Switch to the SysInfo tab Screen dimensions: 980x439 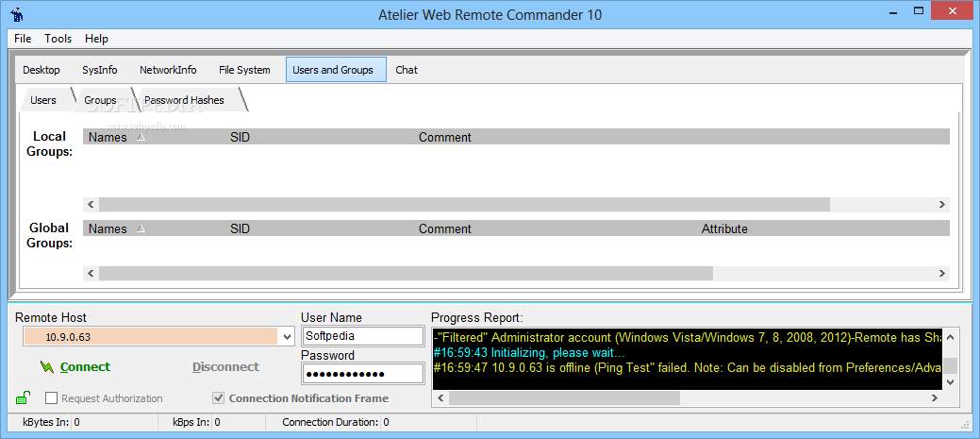tap(99, 70)
